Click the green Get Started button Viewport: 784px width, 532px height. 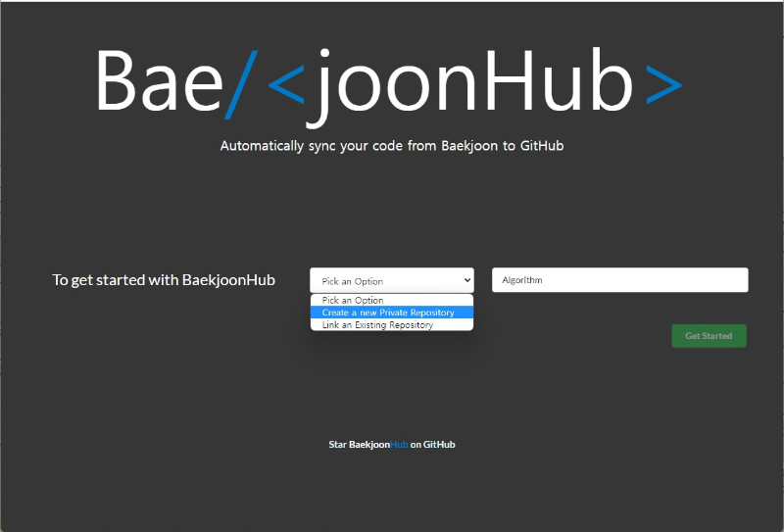709,335
